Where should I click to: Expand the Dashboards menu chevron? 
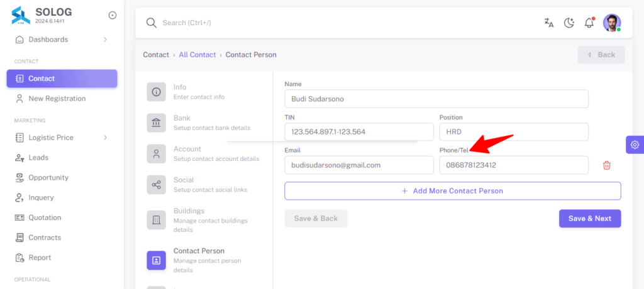[x=105, y=40]
